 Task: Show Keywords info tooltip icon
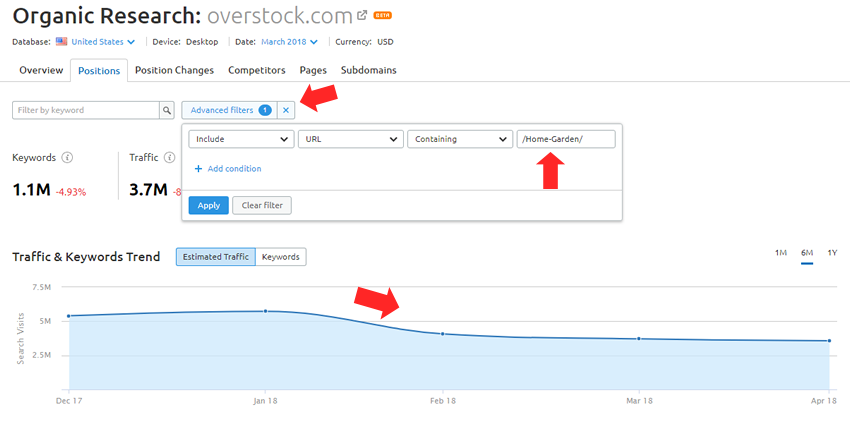point(67,158)
